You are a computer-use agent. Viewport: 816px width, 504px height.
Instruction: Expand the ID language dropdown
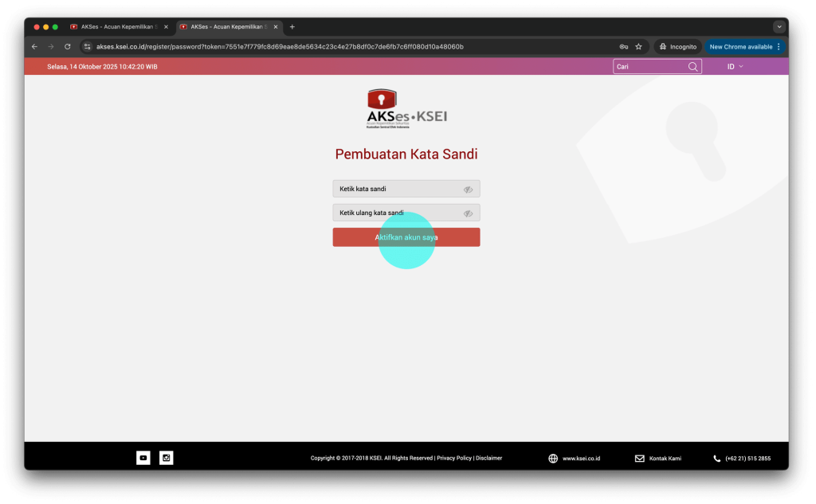[735, 67]
